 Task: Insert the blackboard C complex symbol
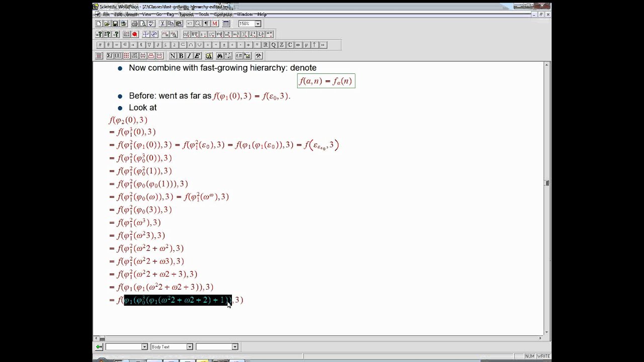290,45
